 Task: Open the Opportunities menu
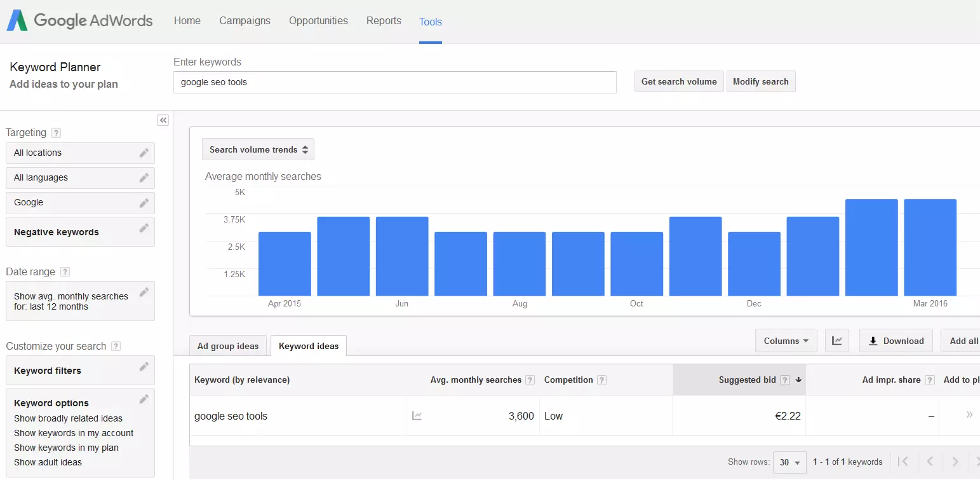pyautogui.click(x=318, y=21)
